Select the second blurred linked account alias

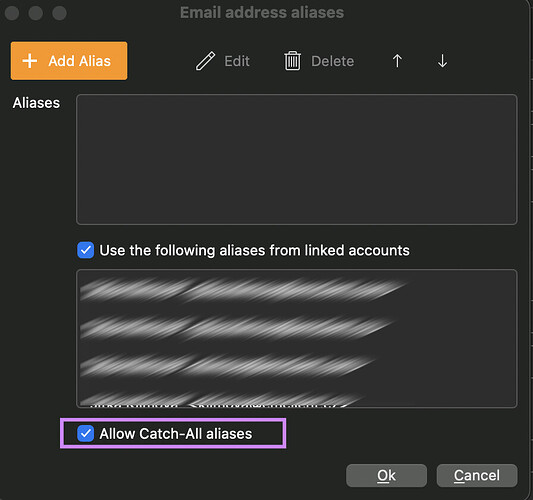coord(236,327)
